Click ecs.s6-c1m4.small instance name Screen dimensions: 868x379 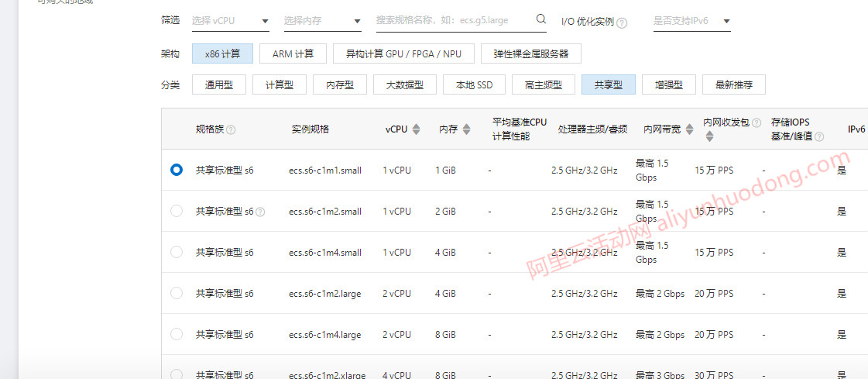(325, 253)
